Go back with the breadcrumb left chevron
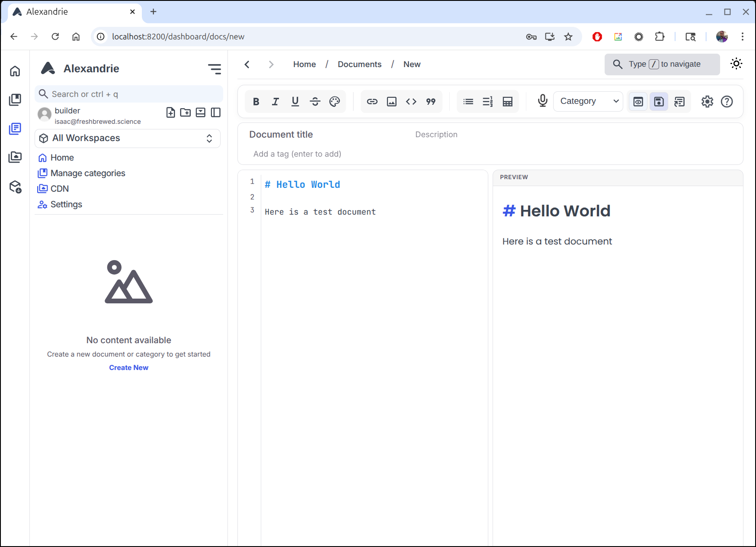The height and width of the screenshot is (547, 756). tap(247, 64)
